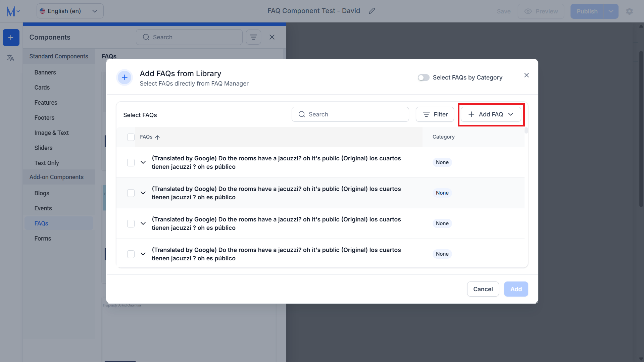This screenshot has width=644, height=362.
Task: Sort by FAQs column arrow
Action: pos(157,137)
